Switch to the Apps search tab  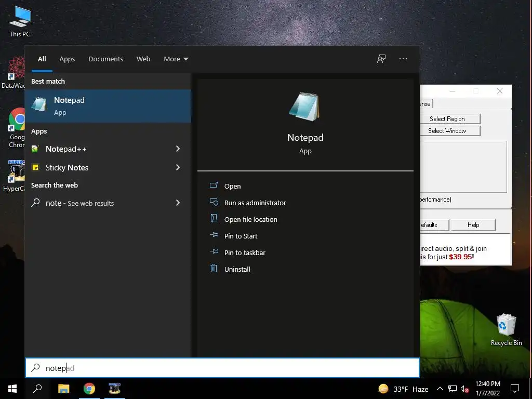[x=67, y=59]
